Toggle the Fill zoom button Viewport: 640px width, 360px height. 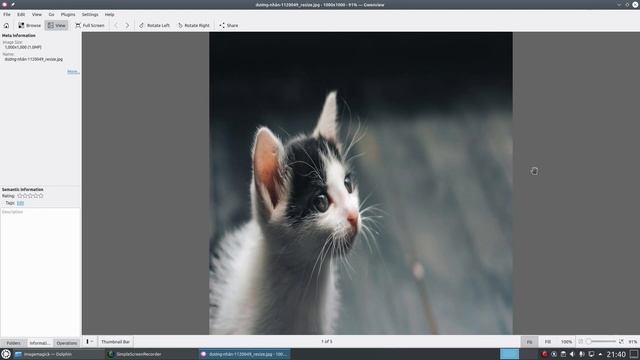tap(548, 342)
